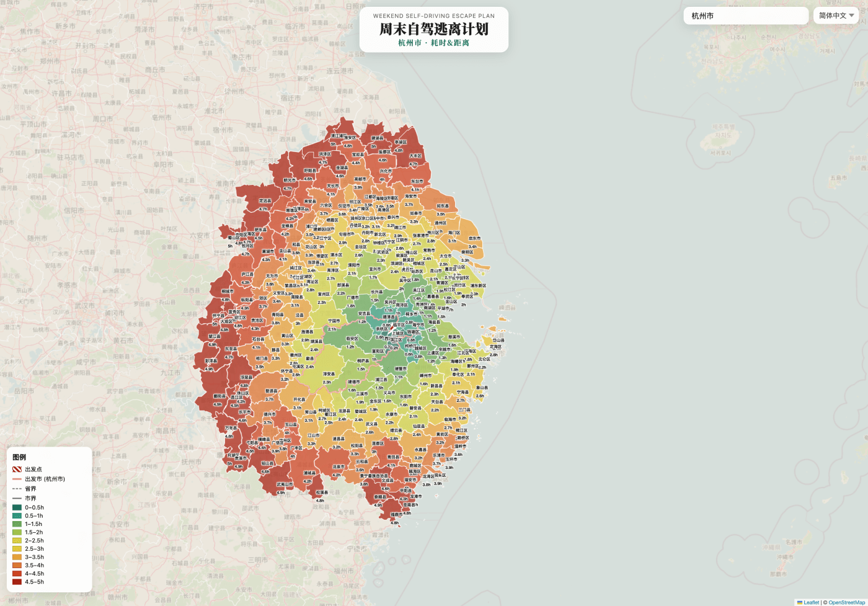This screenshot has width=868, height=606.
Task: Click the 3.5–4h orange legend swatch
Action: (x=17, y=565)
